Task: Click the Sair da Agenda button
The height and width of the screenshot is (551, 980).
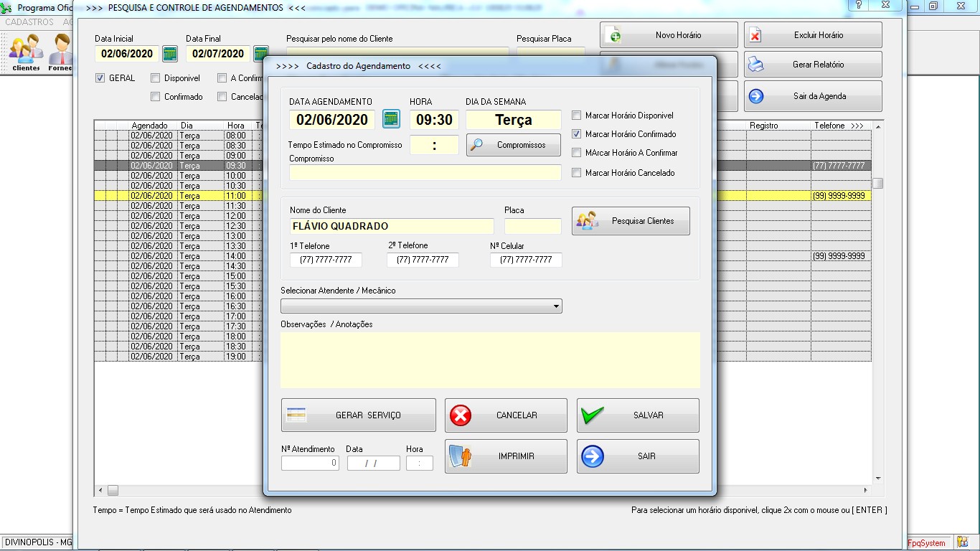Action: coord(813,96)
